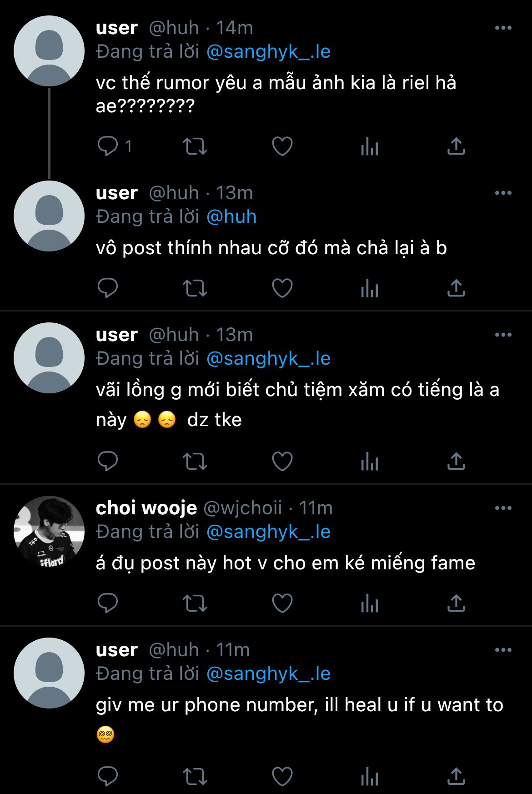Like choi wooje's reply

coord(282,604)
